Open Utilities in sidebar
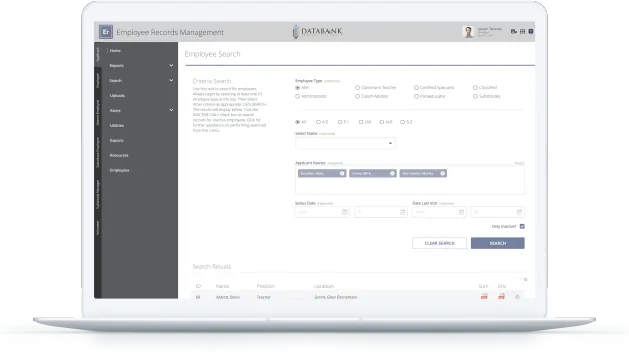The image size is (629, 361). pyautogui.click(x=117, y=126)
